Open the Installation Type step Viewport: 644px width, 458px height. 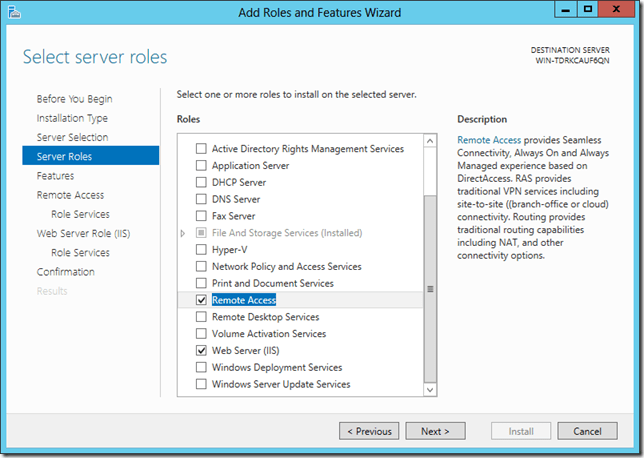(x=72, y=118)
